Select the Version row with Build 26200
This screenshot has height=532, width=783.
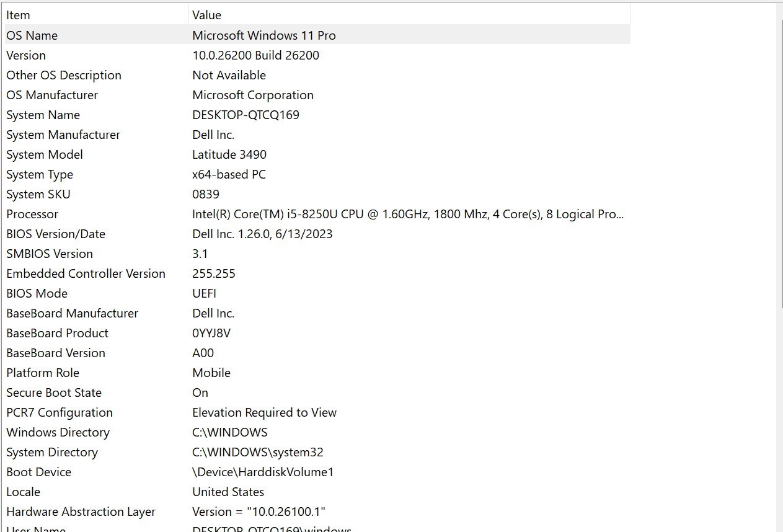317,55
